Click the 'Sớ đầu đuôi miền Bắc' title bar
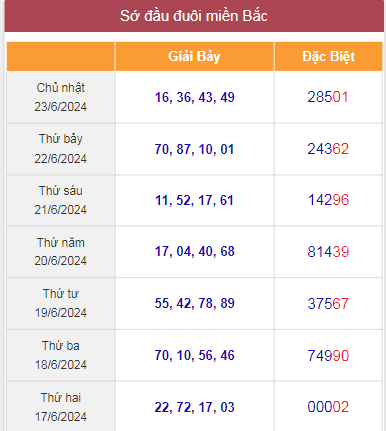This screenshot has width=386, height=431. click(x=194, y=16)
